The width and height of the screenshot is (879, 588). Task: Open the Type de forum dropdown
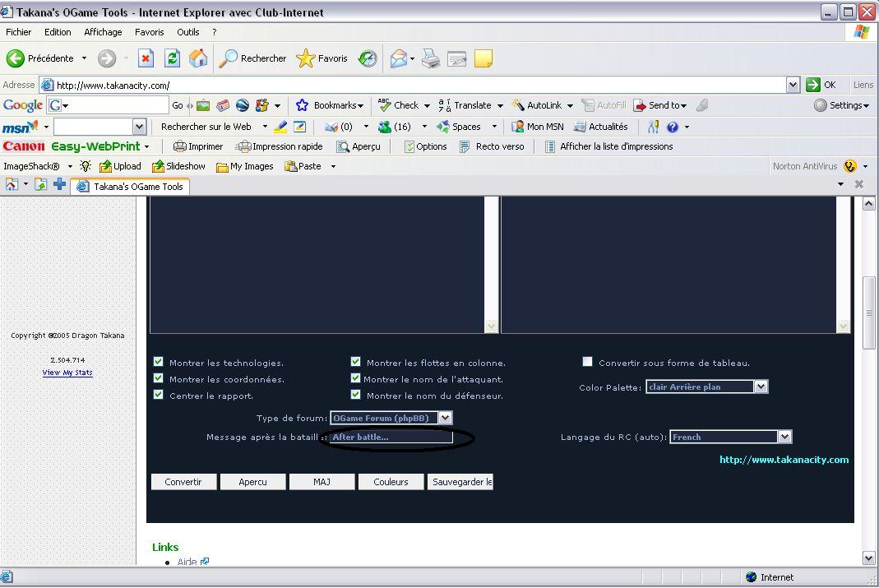(445, 418)
